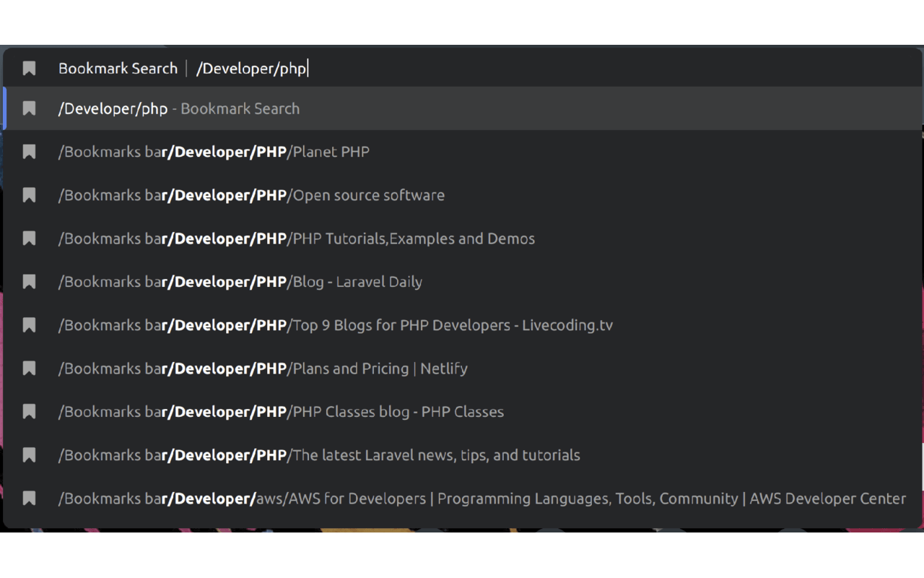Click bookmark icon beside PHP Tutorials result
This screenshot has width=924, height=578.
(29, 238)
